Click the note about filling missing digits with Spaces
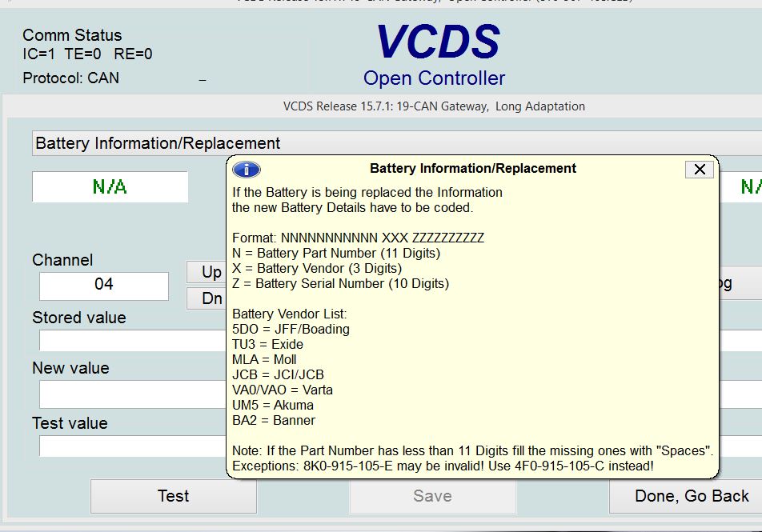This screenshot has height=532, width=762. tap(472, 451)
